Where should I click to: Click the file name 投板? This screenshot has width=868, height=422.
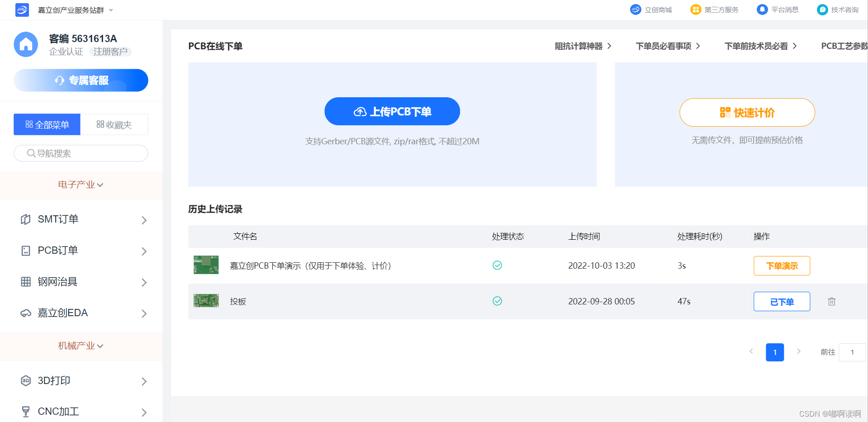pos(238,301)
